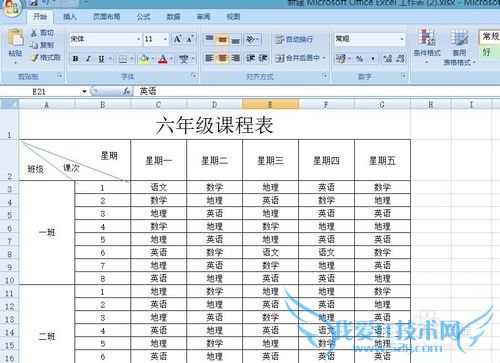Click the Merge and Center button
The height and width of the screenshot is (363, 500).
pos(297,58)
